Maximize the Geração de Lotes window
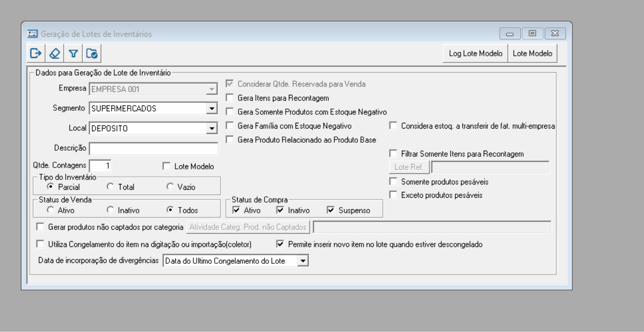The width and height of the screenshot is (644, 332). coord(532,34)
